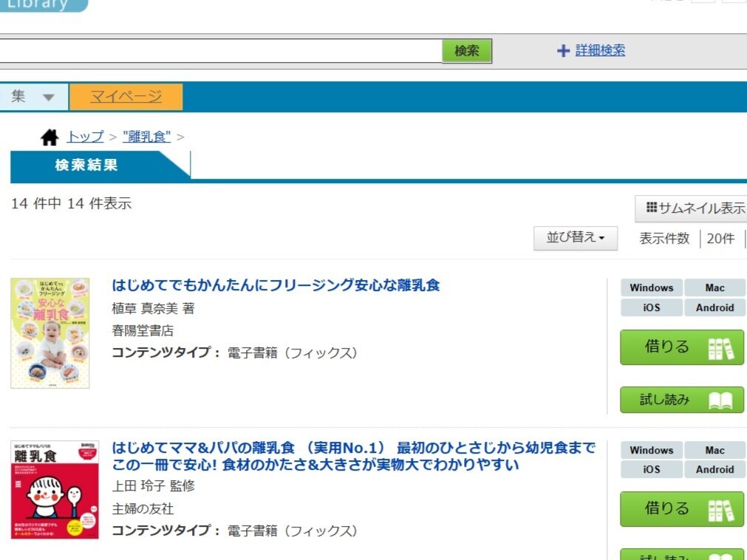The height and width of the screenshot is (560, 747).
Task: Select the 検索結果 tab
Action: (86, 165)
